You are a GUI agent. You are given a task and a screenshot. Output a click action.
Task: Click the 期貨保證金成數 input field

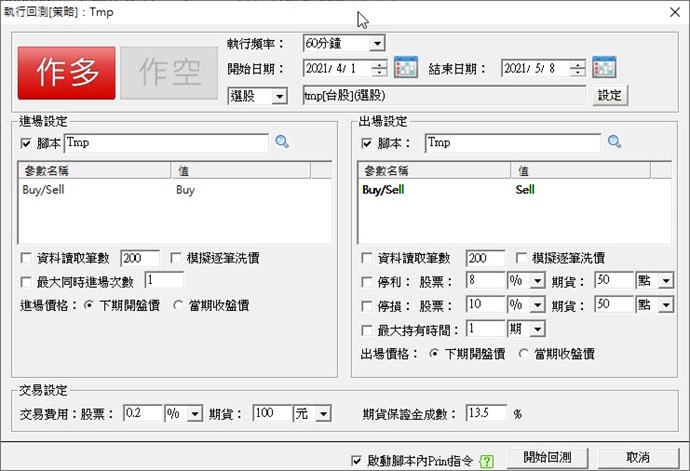pyautogui.click(x=486, y=413)
